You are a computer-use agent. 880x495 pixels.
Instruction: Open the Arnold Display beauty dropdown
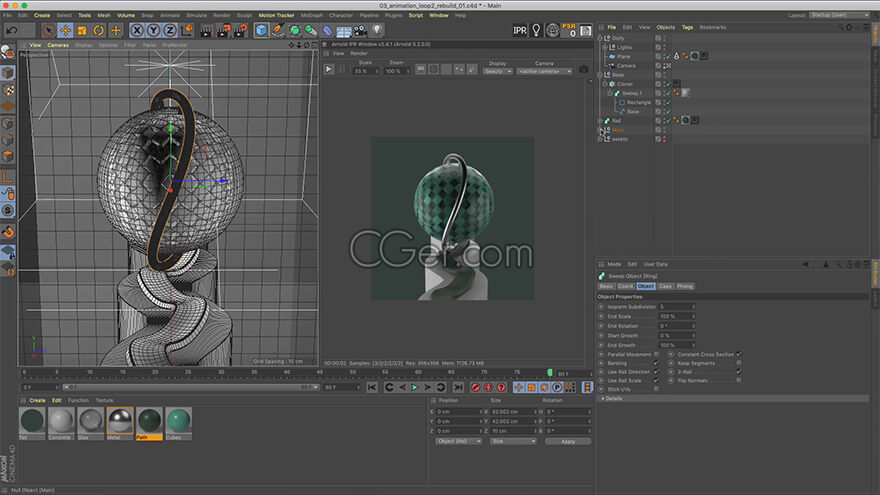tap(497, 71)
